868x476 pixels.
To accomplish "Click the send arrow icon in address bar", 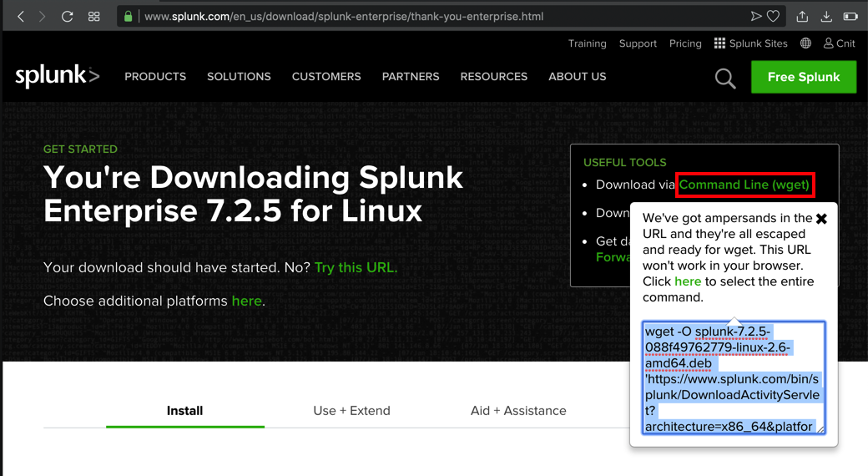I will (755, 17).
